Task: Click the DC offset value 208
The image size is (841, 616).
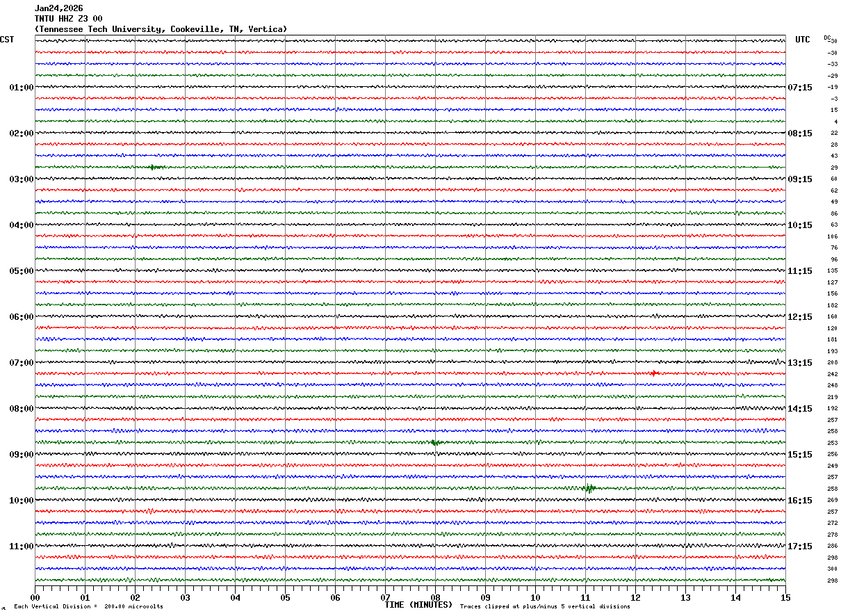Action: (832, 362)
